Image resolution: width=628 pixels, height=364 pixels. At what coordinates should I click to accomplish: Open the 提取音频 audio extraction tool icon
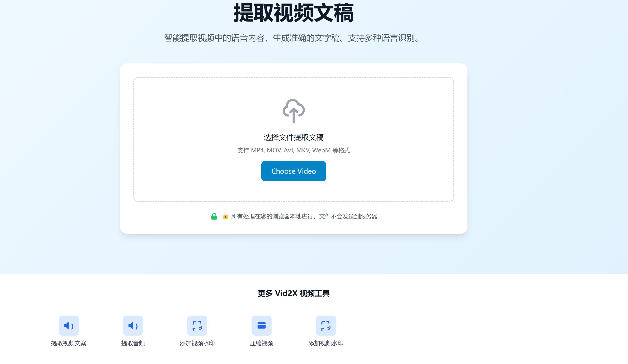(x=133, y=325)
